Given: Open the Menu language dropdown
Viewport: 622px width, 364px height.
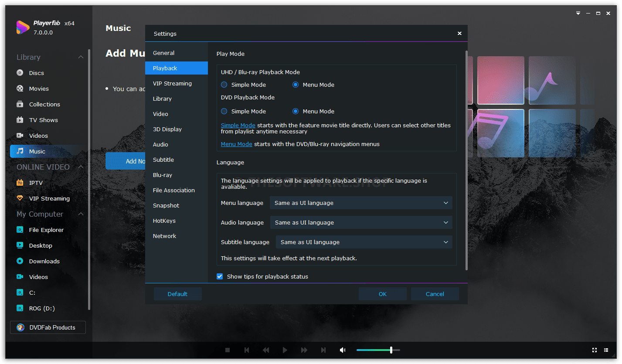Looking at the screenshot, I should click(361, 203).
